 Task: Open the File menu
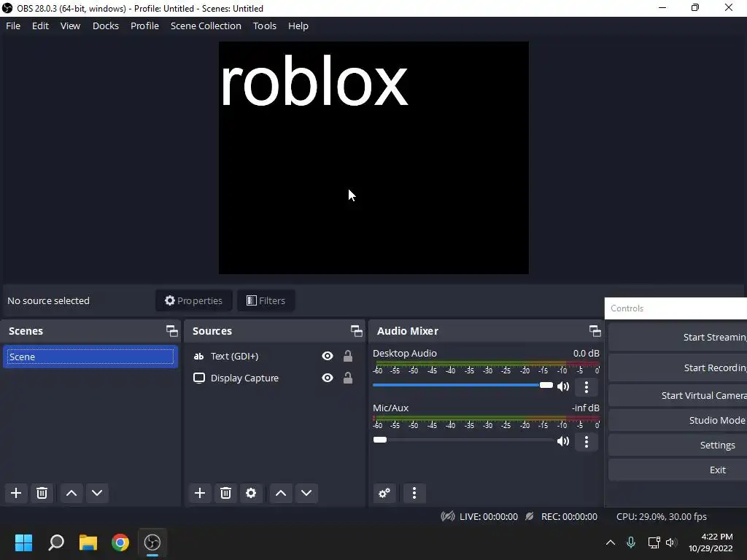[x=13, y=26]
